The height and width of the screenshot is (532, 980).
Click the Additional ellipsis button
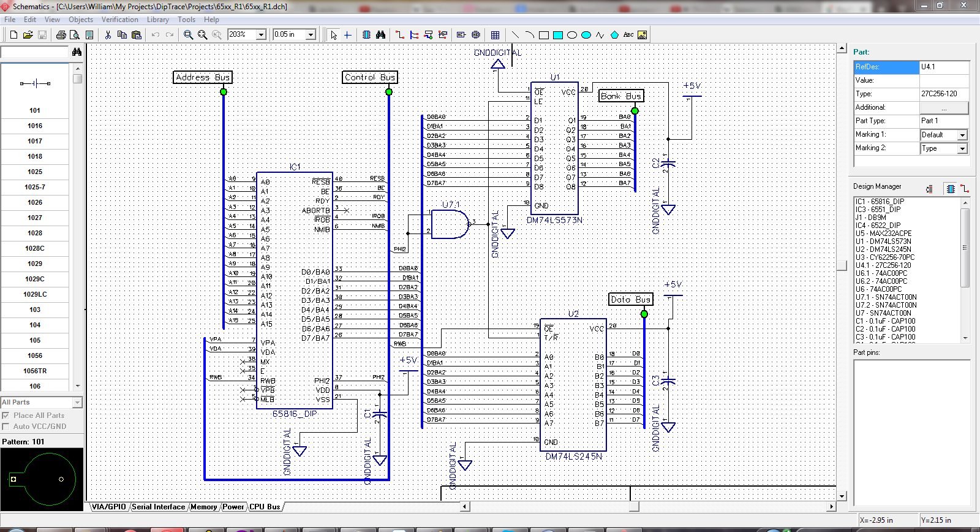click(944, 108)
